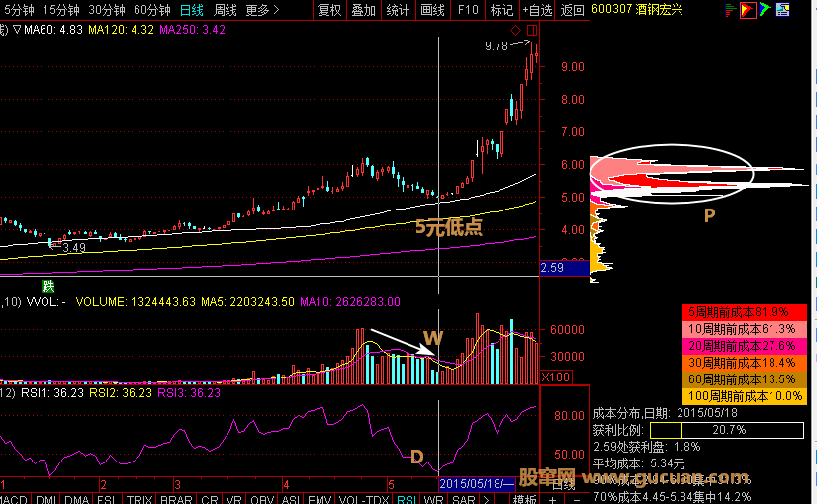Screen dimensions: 817x504
Task: Select the TRIX indicator tab
Action: [x=139, y=499]
